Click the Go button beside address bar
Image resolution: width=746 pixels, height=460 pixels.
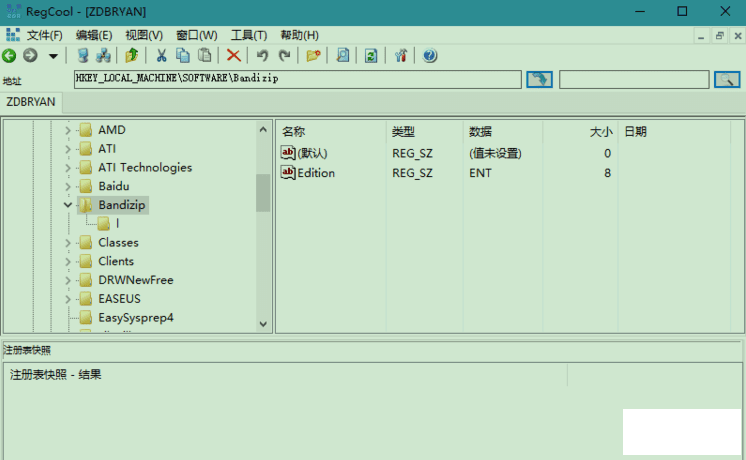539,79
